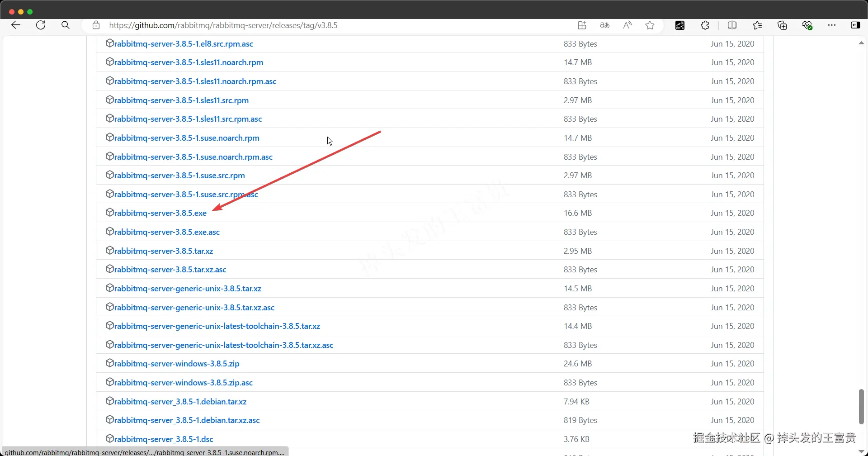Open the Collections icon
Screen dimensions: 868x456
[782, 25]
